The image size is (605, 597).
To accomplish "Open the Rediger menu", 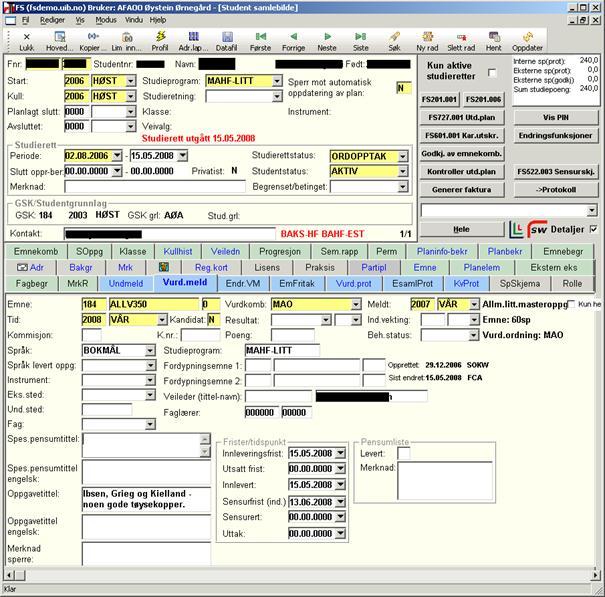I will coord(52,20).
